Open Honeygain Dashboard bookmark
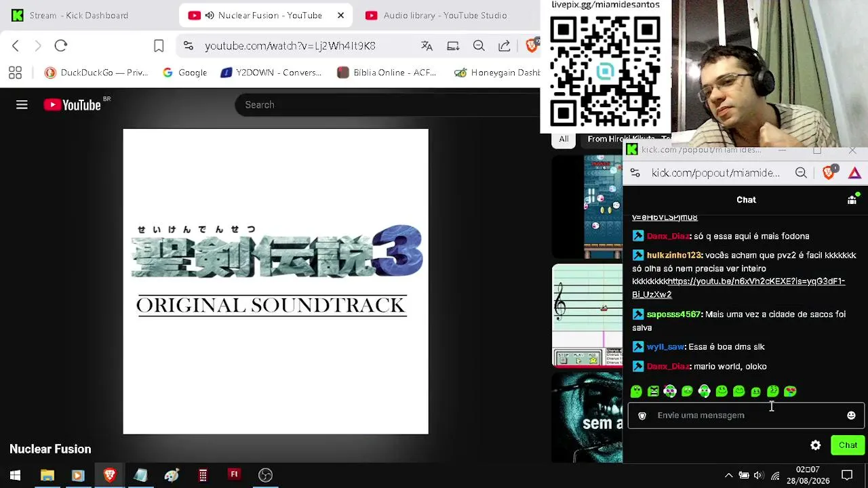The height and width of the screenshot is (488, 868). pyautogui.click(x=496, y=73)
